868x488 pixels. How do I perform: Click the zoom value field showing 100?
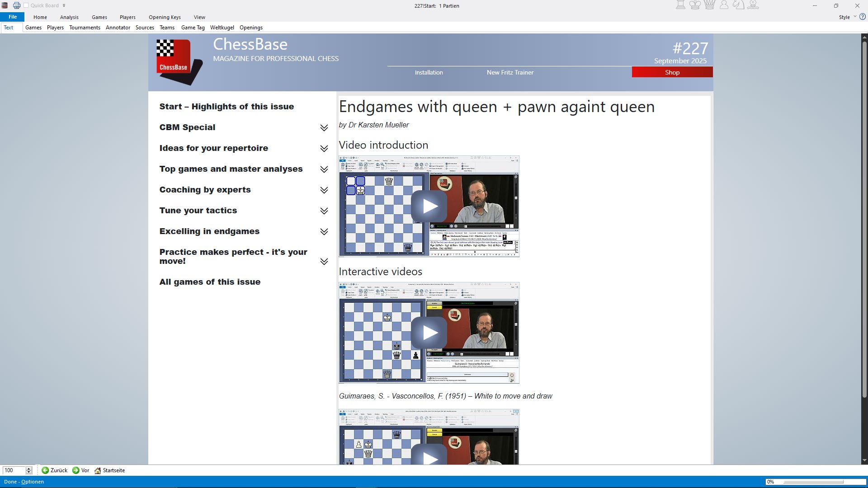pyautogui.click(x=14, y=470)
